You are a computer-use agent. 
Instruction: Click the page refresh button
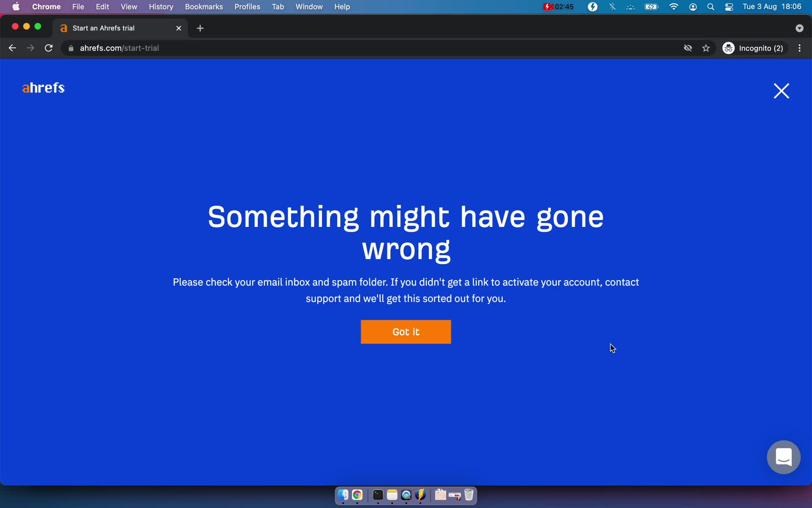tap(49, 48)
